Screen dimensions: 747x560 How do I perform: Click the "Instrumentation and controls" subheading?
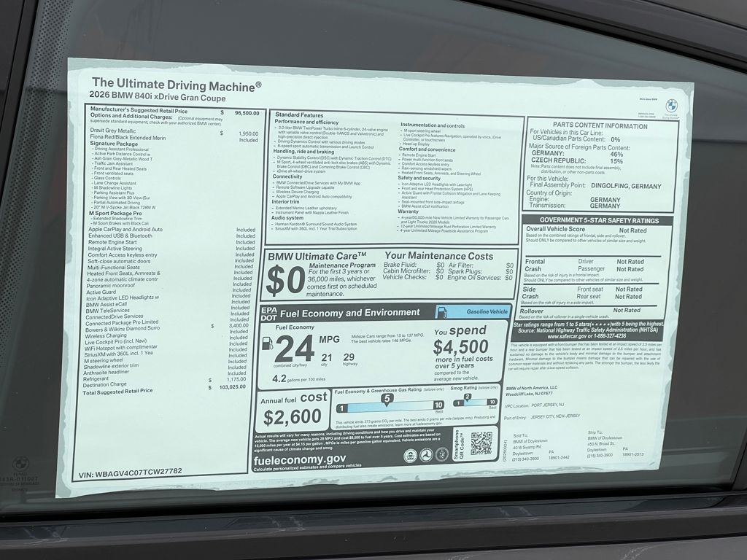(x=433, y=125)
